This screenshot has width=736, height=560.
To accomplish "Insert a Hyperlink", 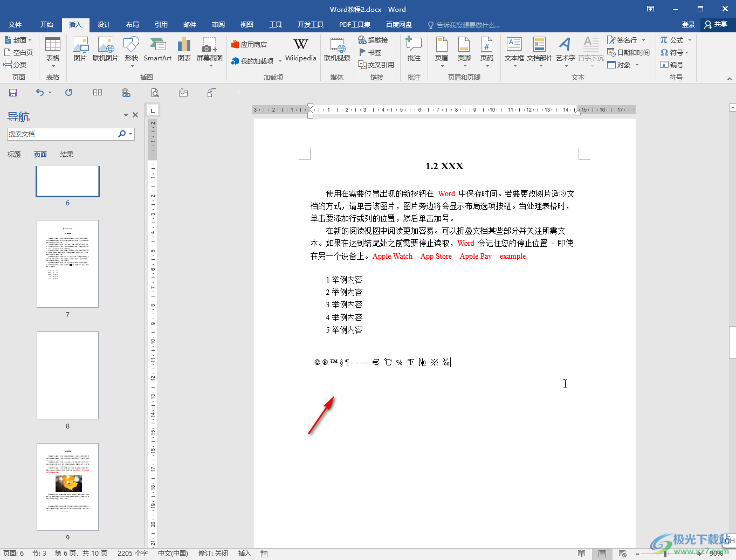I will (x=373, y=40).
